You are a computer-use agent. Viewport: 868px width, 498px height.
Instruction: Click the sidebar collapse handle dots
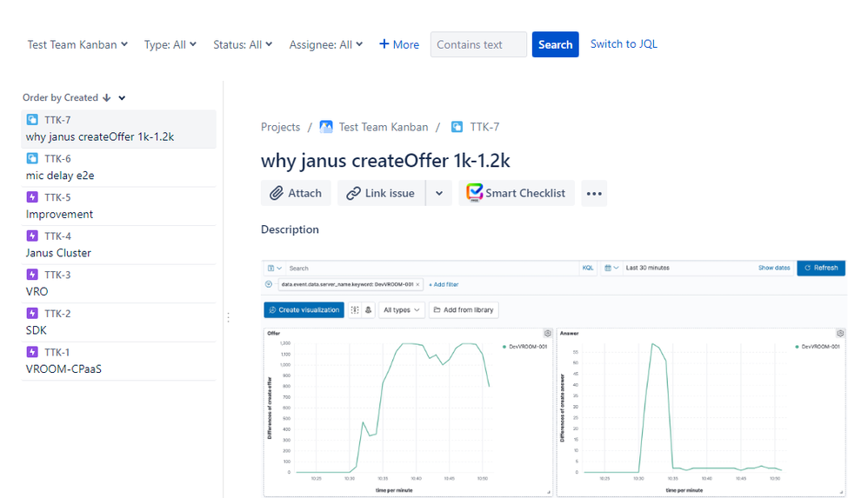[x=228, y=317]
